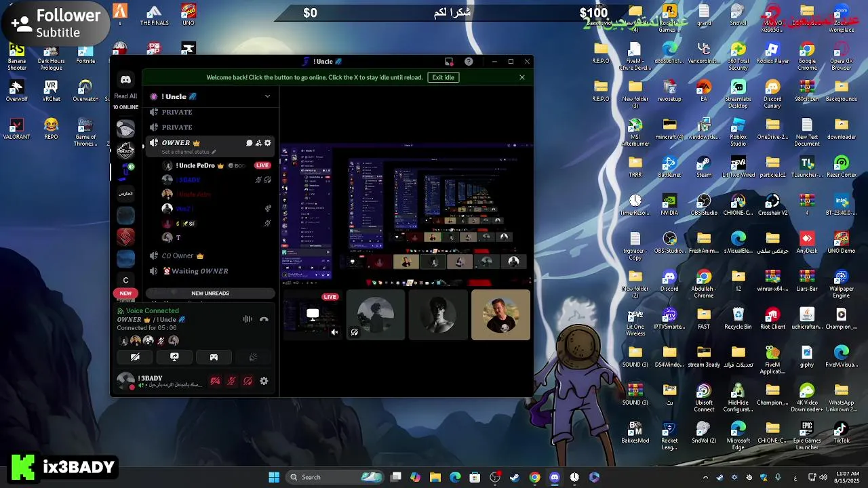
Task: Jump to NEW UNREADS in channel list
Action: point(210,293)
